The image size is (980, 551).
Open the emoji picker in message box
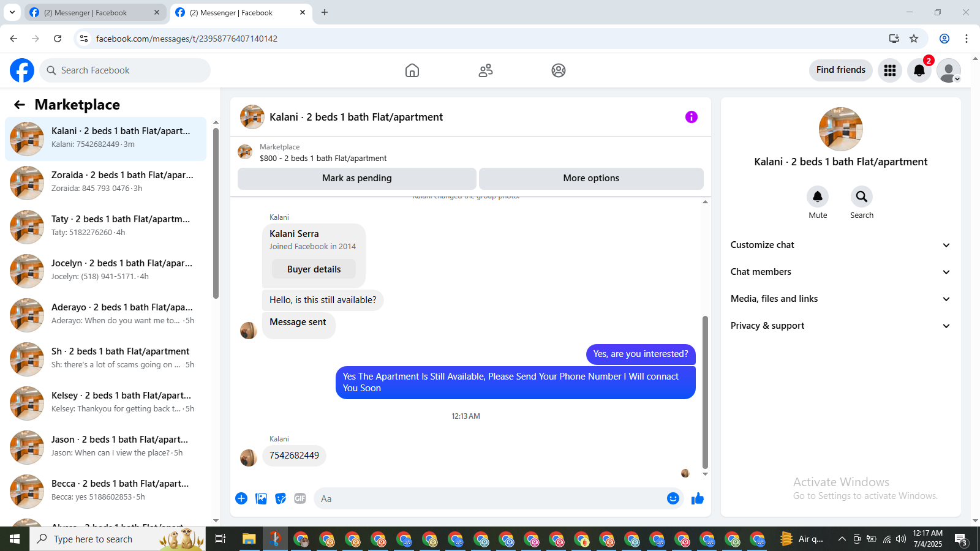pos(673,498)
